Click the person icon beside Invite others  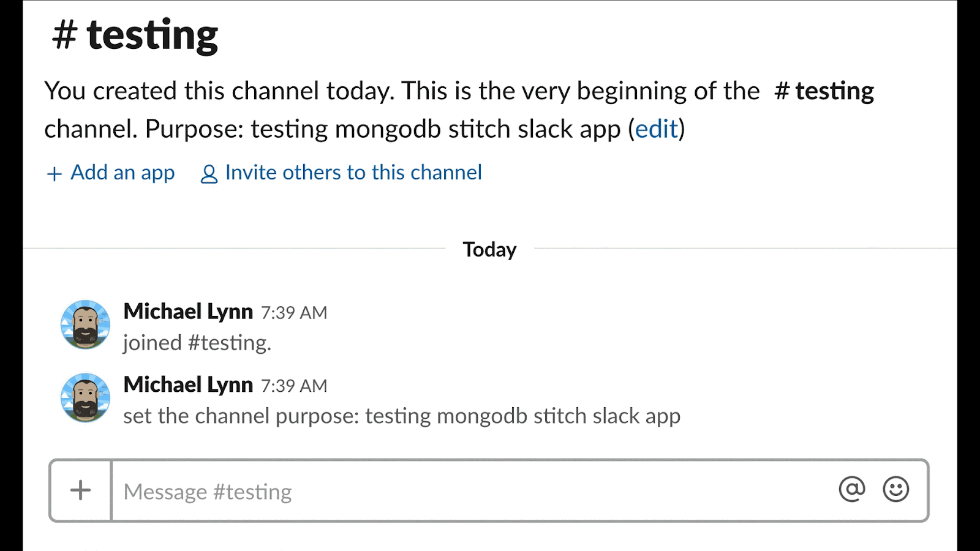coord(209,174)
